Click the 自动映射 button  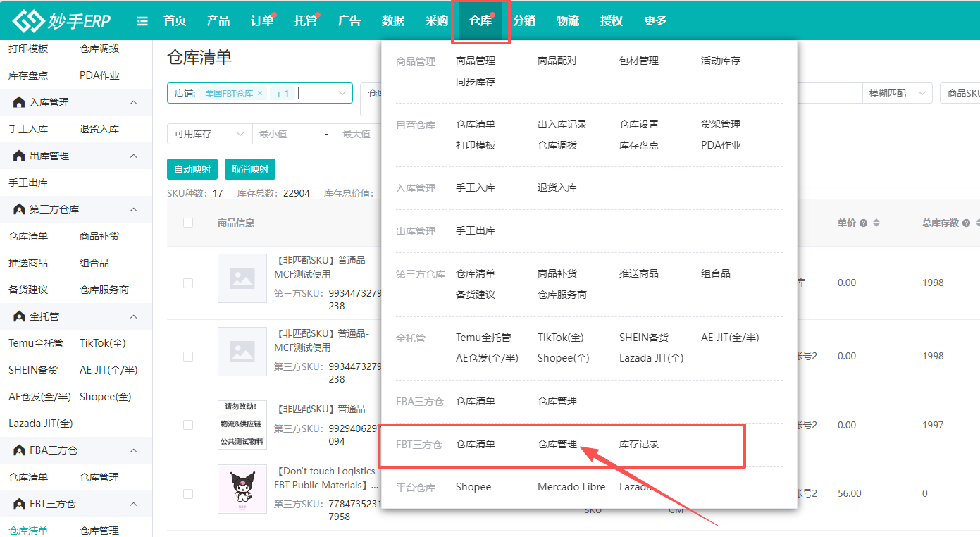[192, 170]
